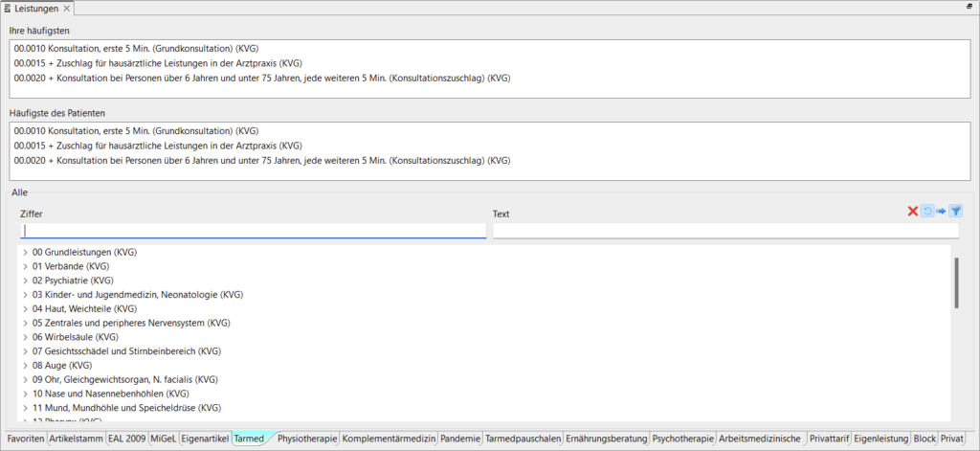Click the blue right arrow icon
The height and width of the screenshot is (451, 980).
coord(941,212)
